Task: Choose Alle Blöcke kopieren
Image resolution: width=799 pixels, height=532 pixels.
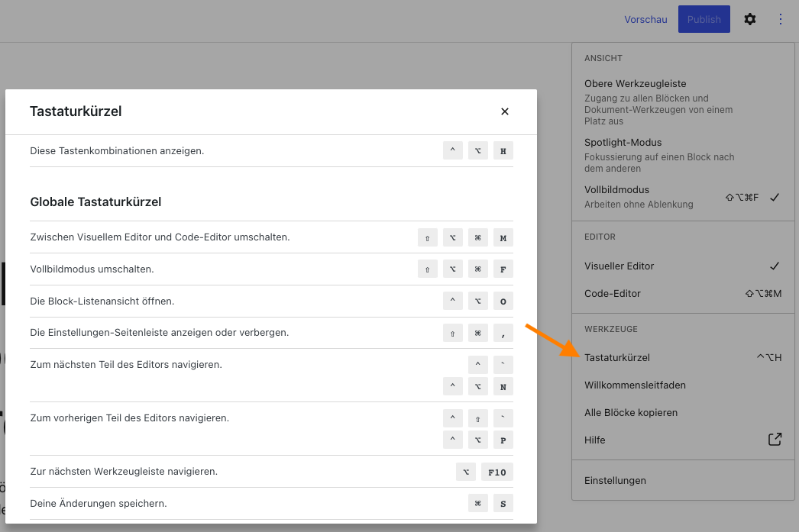Action: (x=683, y=412)
